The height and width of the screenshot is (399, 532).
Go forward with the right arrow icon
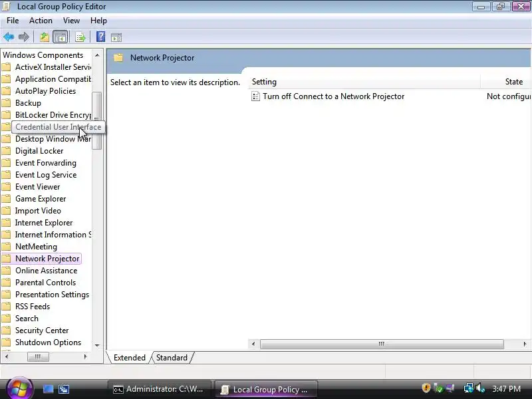[x=24, y=37]
